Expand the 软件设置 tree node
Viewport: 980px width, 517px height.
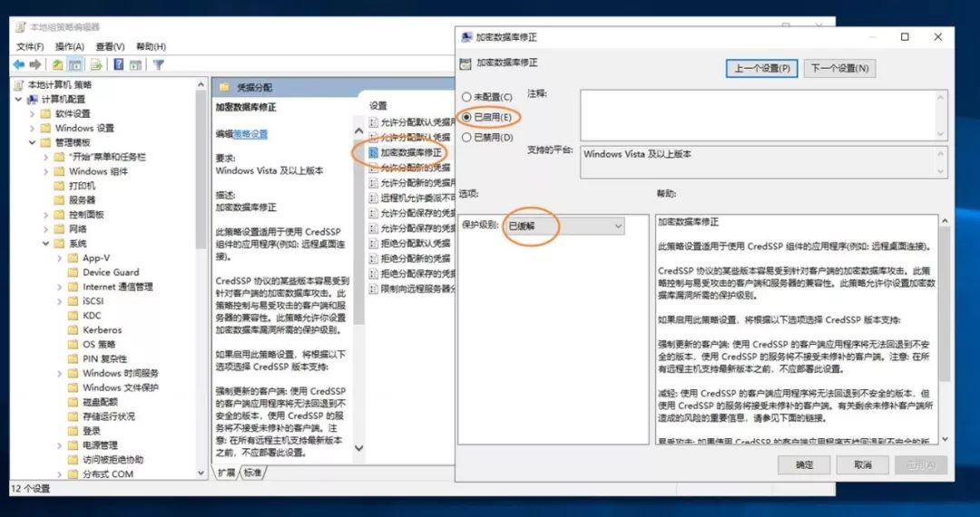click(33, 113)
